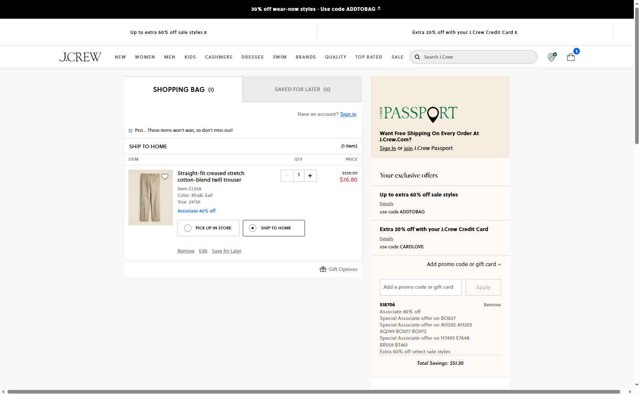Increase quantity with plus button

click(310, 175)
